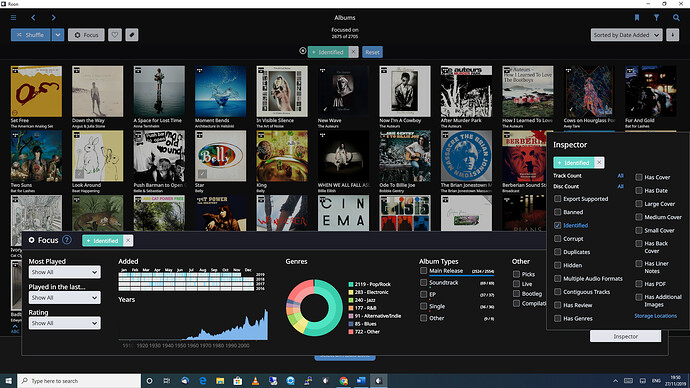Open File Explorer from taskbar
690x388 pixels.
pos(220,381)
